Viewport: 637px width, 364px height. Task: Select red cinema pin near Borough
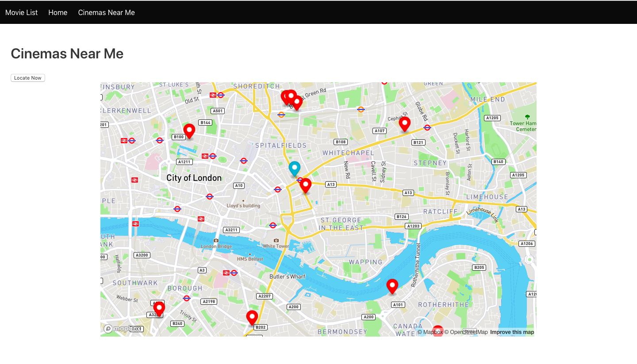click(x=159, y=309)
